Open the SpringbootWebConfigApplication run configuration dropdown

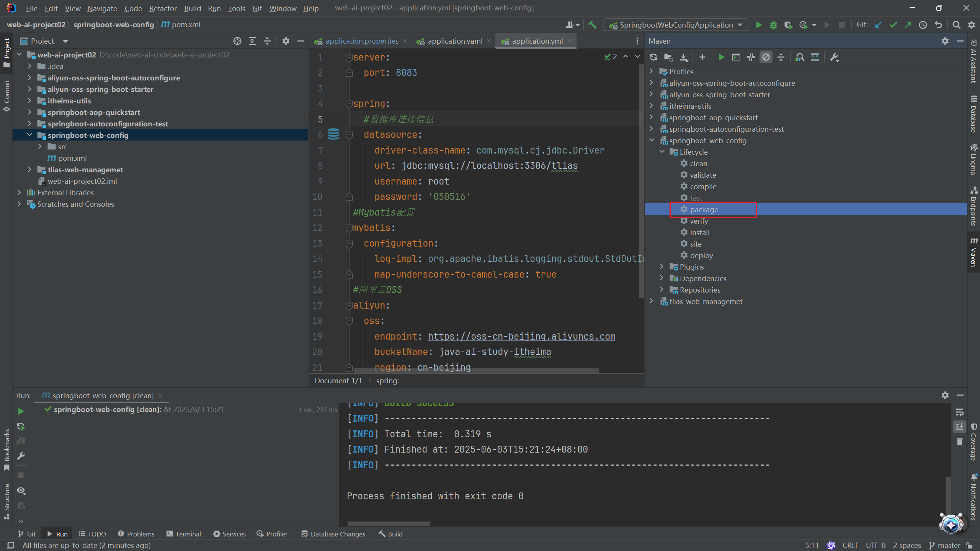676,25
